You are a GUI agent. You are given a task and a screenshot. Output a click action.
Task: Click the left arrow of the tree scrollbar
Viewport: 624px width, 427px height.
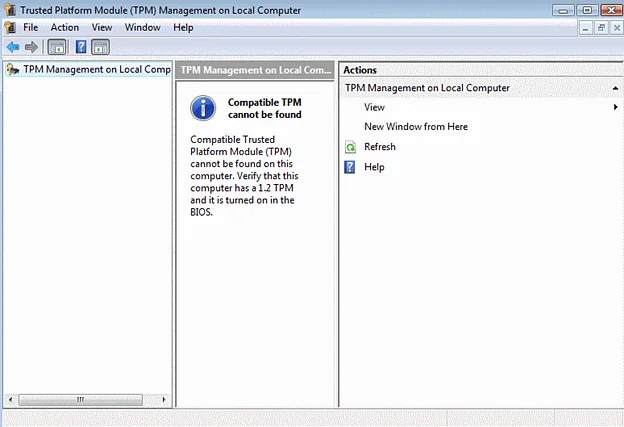point(10,400)
